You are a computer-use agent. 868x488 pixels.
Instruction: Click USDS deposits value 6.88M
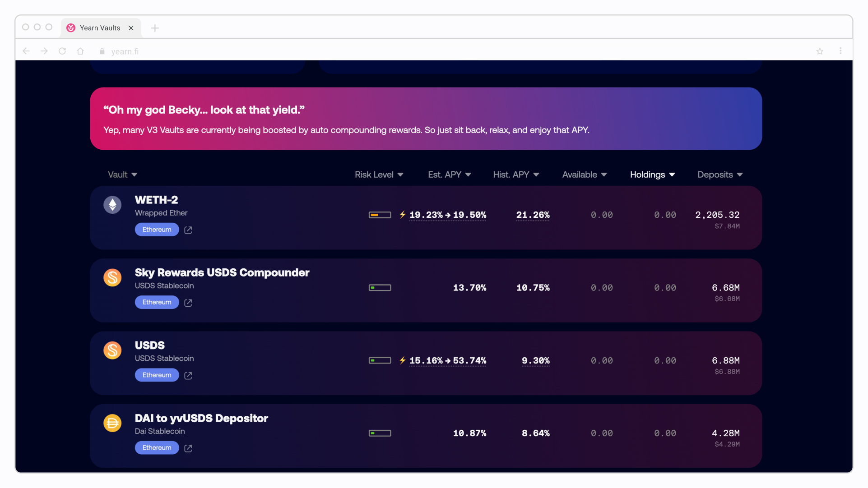pos(726,361)
